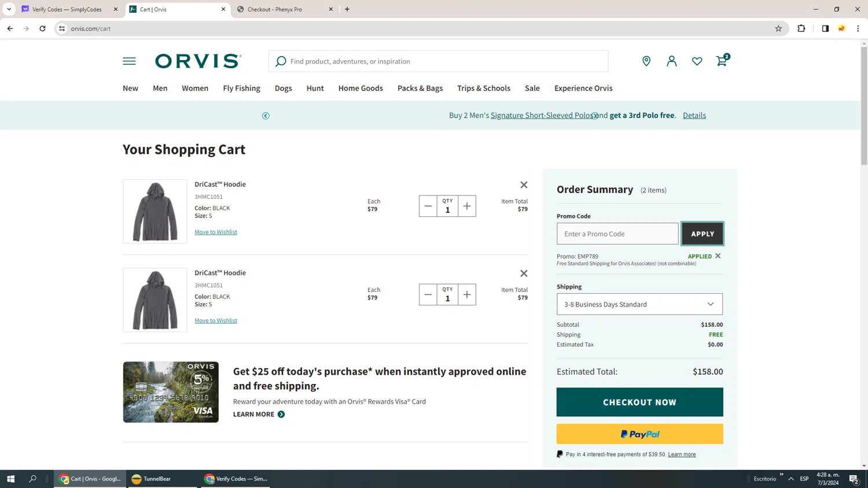Open the account profile icon
The height and width of the screenshot is (488, 868).
[x=672, y=61]
